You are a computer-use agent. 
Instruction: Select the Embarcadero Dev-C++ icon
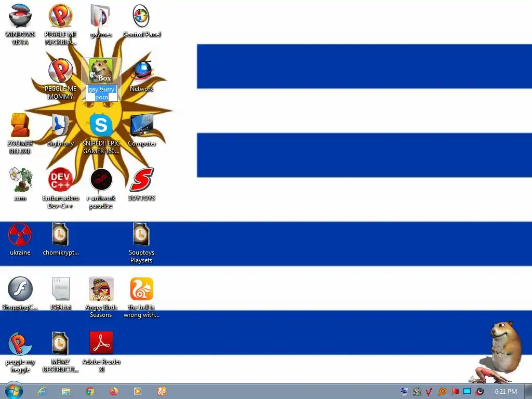tap(60, 188)
